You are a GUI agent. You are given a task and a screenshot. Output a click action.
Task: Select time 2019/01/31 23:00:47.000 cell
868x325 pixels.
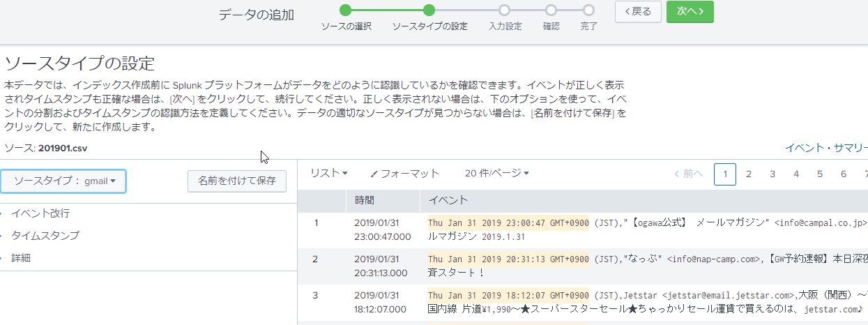[382, 229]
